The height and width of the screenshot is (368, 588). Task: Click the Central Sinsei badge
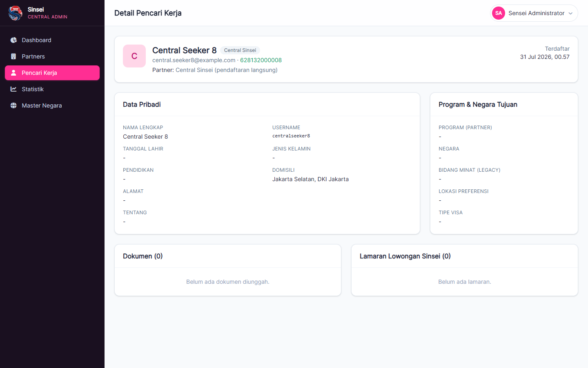[x=240, y=50]
